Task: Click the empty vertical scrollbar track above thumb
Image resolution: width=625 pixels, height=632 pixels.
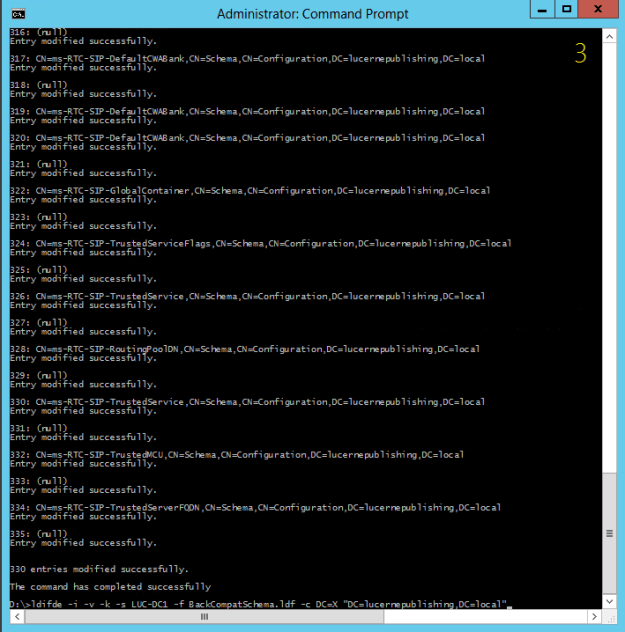Action: coord(609,250)
